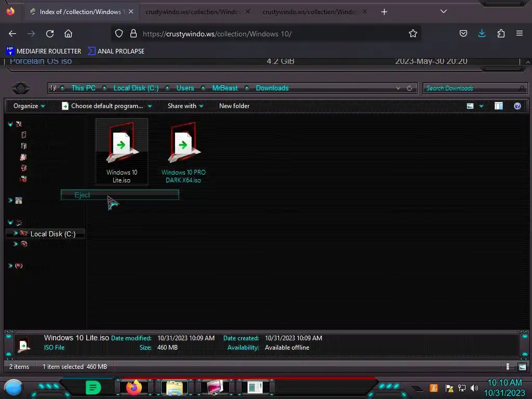This screenshot has width=532, height=399.
Task: Click the ISO File type label
Action: pos(54,348)
